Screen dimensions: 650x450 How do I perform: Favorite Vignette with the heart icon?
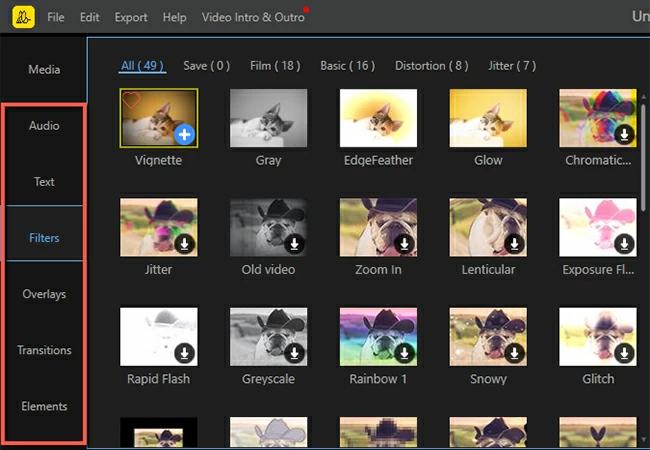point(131,100)
